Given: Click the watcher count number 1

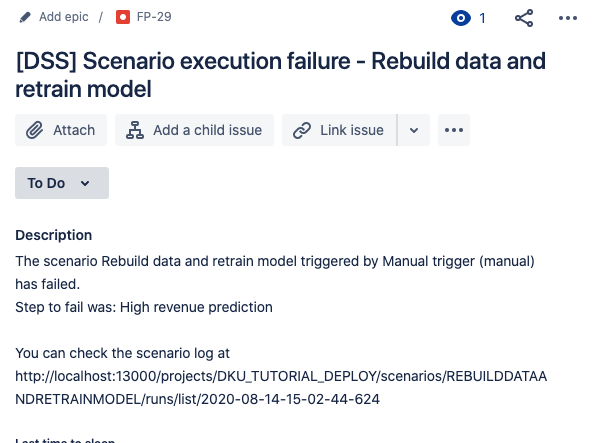Looking at the screenshot, I should click(482, 18).
